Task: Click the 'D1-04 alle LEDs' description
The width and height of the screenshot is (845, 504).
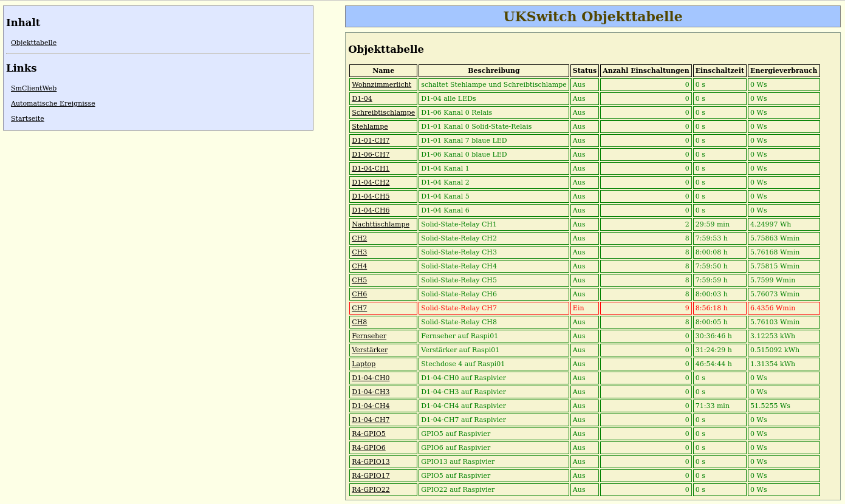Action: pyautogui.click(x=494, y=98)
